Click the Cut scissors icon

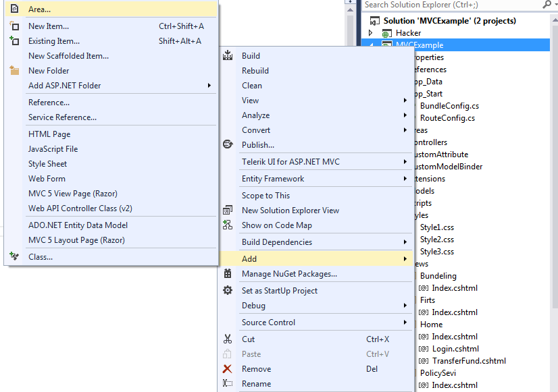pos(228,339)
